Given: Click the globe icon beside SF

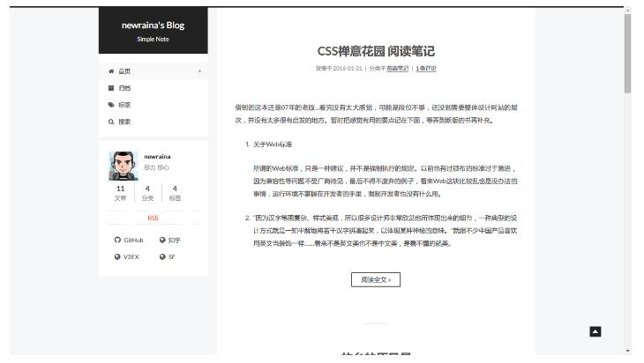Looking at the screenshot, I should 162,256.
